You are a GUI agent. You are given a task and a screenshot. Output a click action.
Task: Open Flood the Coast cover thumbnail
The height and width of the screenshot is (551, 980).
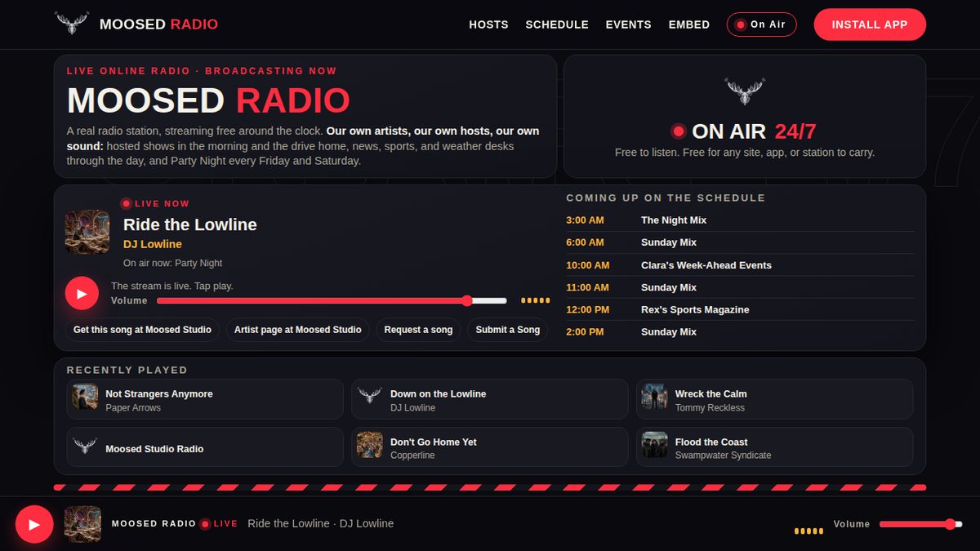pyautogui.click(x=655, y=446)
